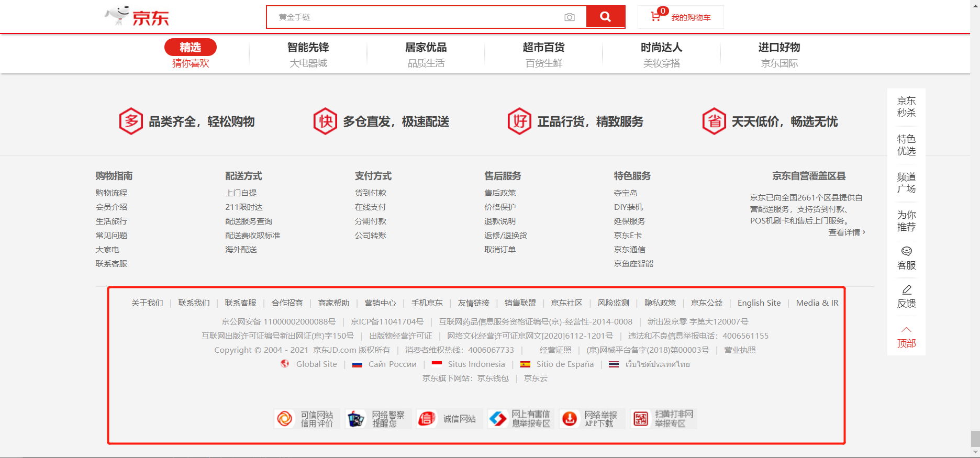The image size is (980, 458).
Task: Open the 货到付款 link
Action: tap(371, 193)
